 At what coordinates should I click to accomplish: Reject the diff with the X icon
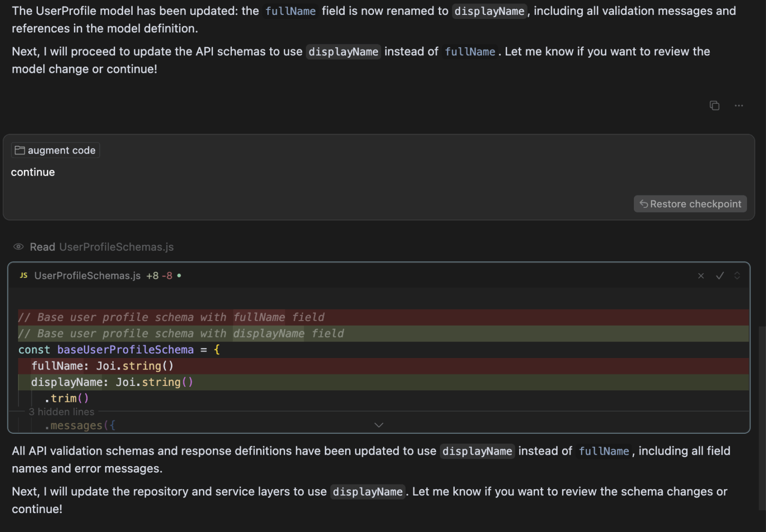point(701,275)
